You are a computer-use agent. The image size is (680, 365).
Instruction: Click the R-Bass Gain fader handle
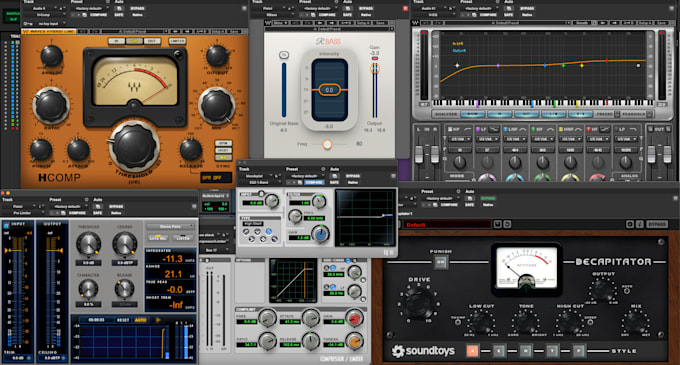click(375, 68)
